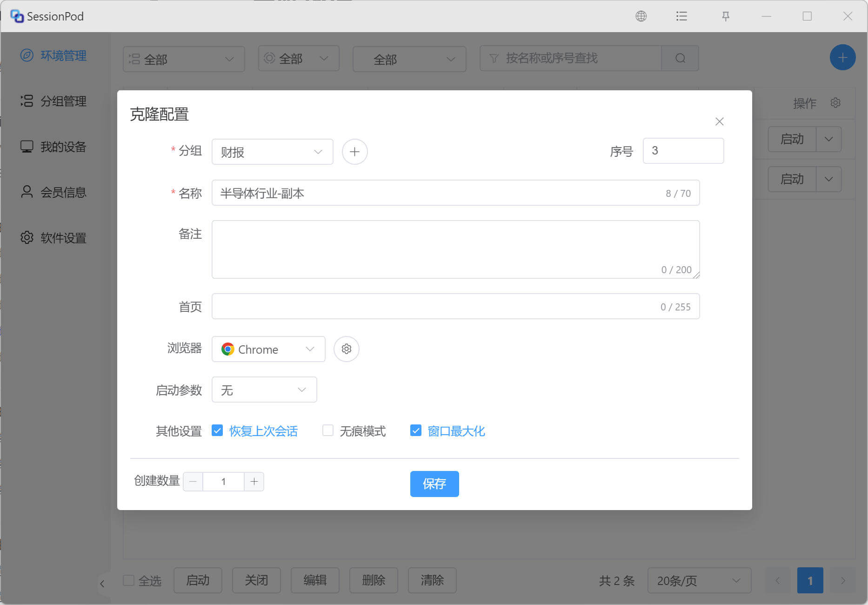The width and height of the screenshot is (868, 605).
Task: Open the 浏览器 Chrome dropdown
Action: click(x=268, y=349)
